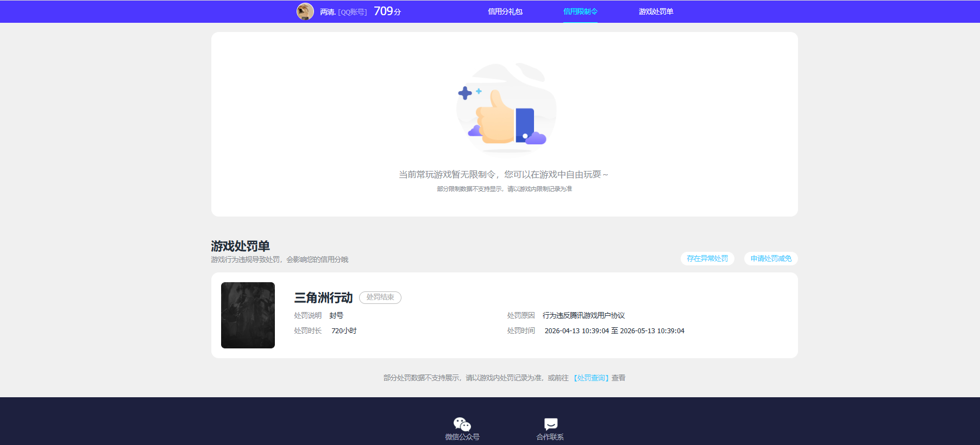Click the 合作联系 footer label

(550, 437)
